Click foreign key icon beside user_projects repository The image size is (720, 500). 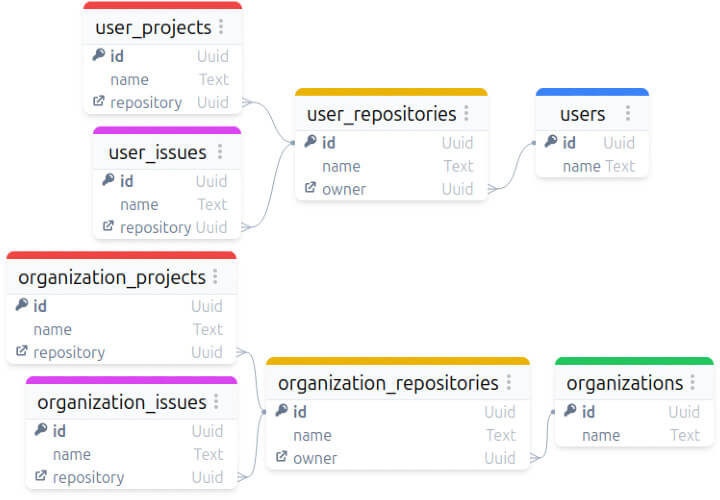point(98,102)
